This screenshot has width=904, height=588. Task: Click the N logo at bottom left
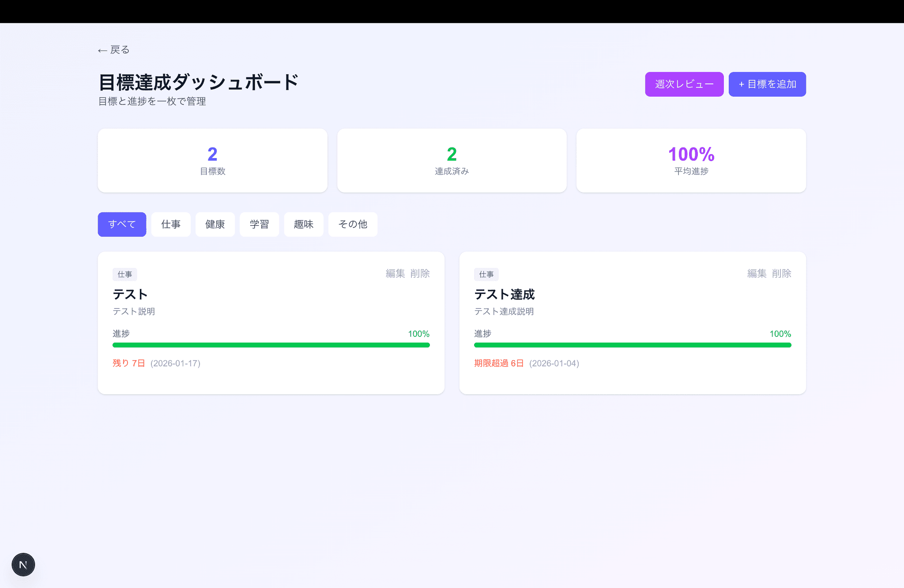(23, 564)
